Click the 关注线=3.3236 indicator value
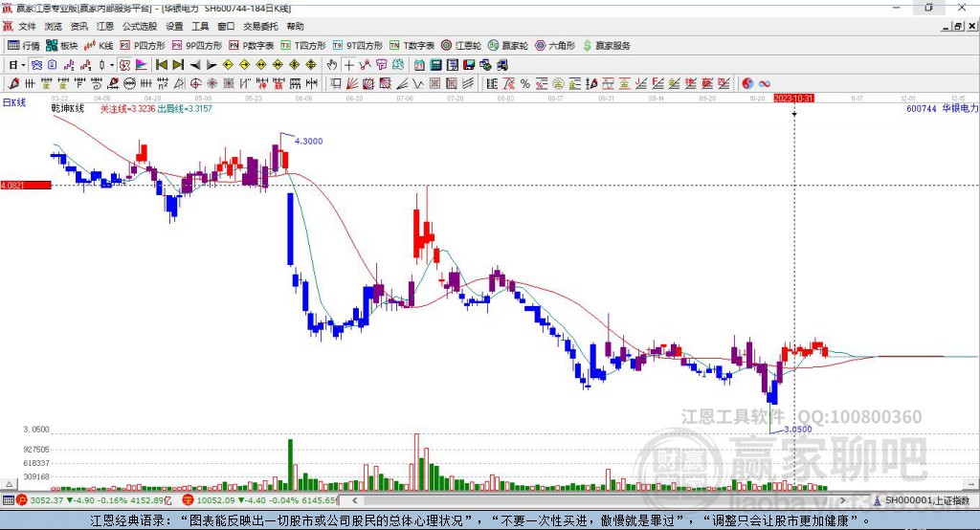The image size is (980, 530). [127, 108]
